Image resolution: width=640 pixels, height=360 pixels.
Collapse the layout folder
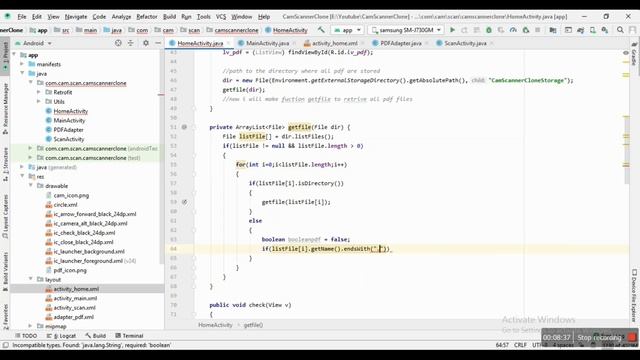[31, 279]
